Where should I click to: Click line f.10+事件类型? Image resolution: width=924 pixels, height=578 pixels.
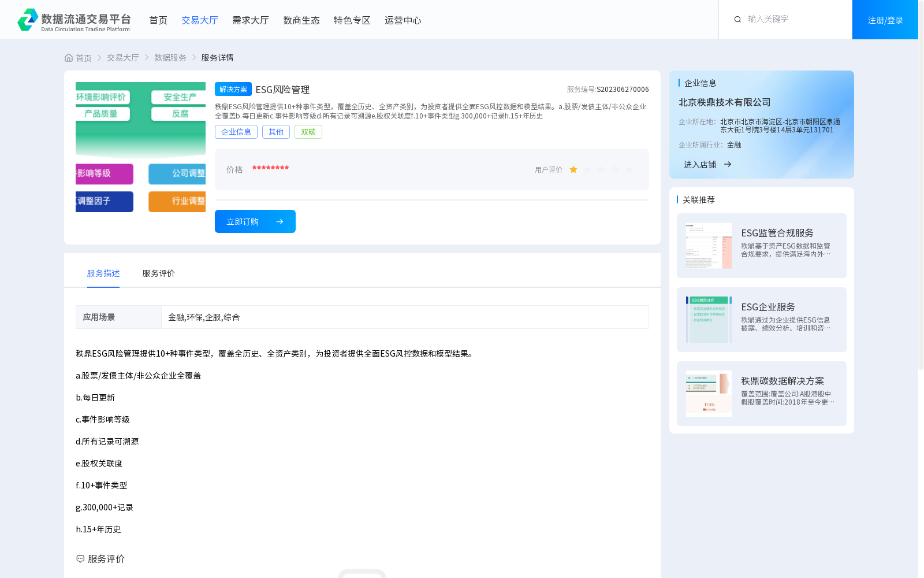[x=101, y=486]
